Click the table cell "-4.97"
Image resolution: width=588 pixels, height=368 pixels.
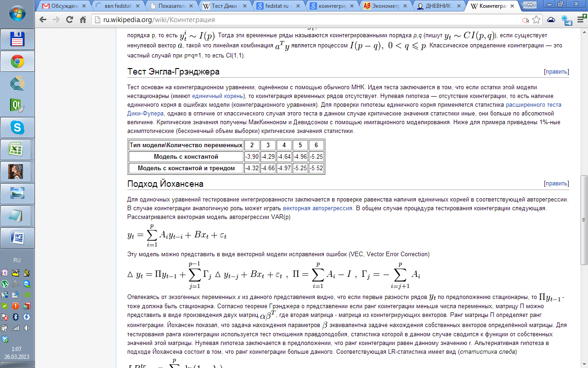284,168
